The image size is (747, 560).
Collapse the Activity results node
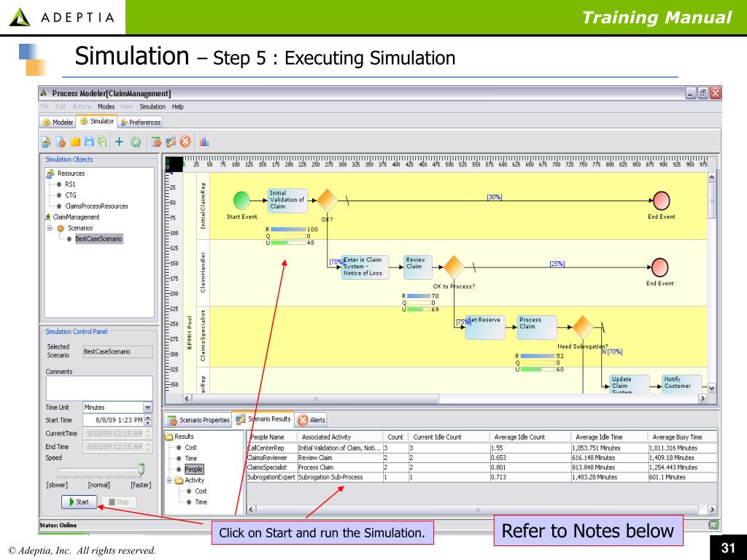[169, 481]
